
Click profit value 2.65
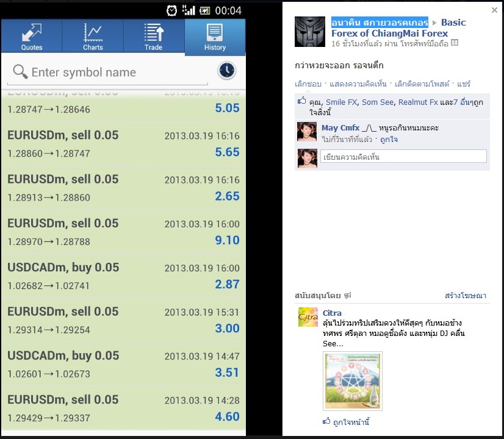click(227, 196)
